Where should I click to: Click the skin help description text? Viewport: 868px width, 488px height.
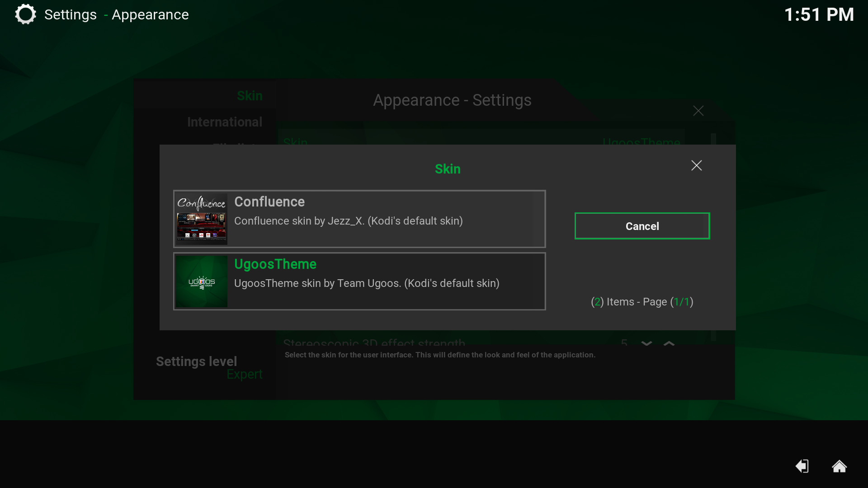click(x=440, y=355)
